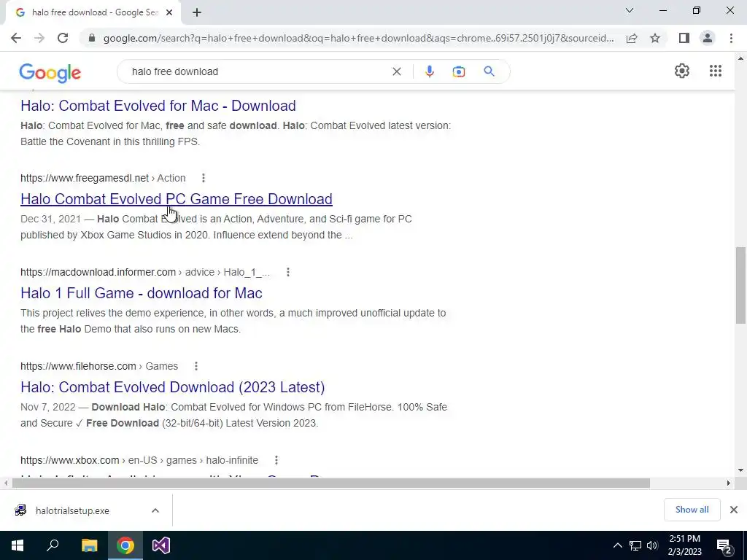Open options for macdownload.informer.com result
The height and width of the screenshot is (560, 747).
(x=287, y=272)
